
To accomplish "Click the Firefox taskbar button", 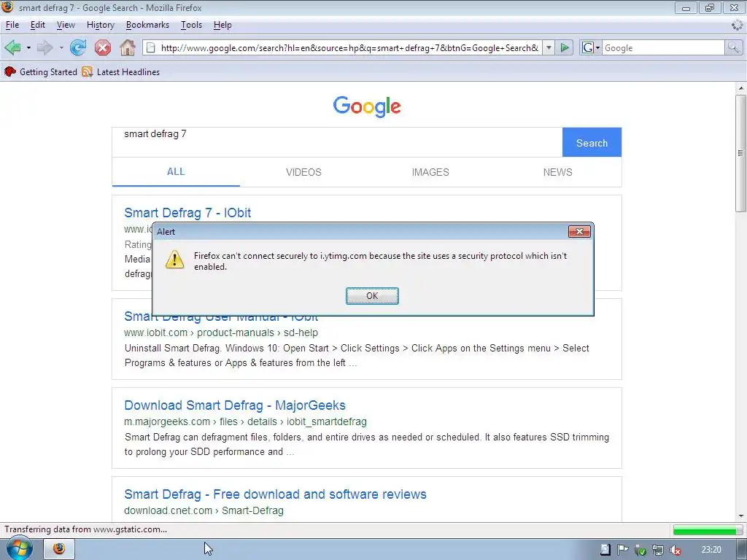I will [59, 548].
